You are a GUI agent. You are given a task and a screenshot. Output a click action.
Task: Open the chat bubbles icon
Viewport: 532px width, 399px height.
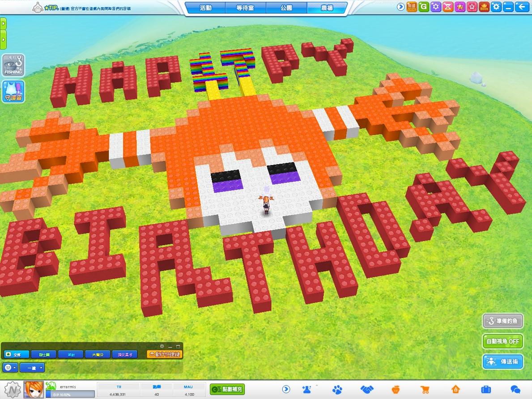pyautogui.click(x=515, y=390)
